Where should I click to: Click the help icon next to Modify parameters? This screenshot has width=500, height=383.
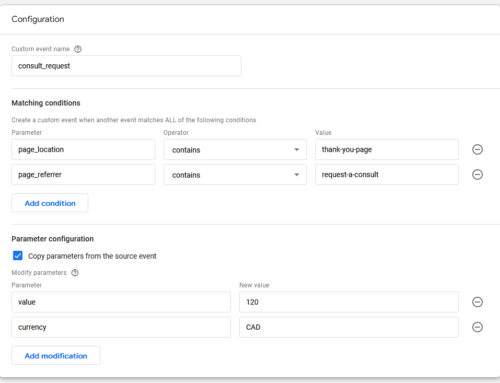(x=75, y=273)
